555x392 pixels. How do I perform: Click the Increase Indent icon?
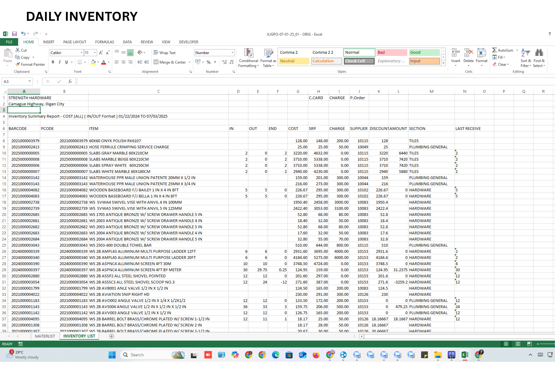coord(147,62)
